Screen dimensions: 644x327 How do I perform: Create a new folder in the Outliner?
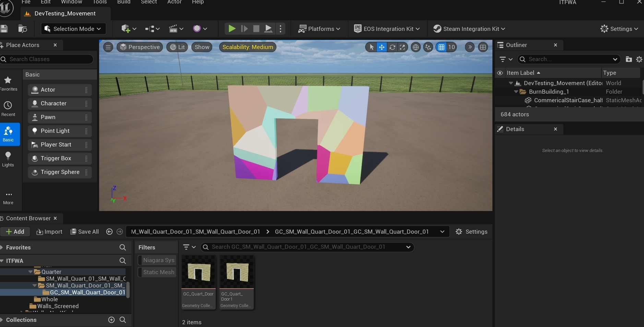click(x=629, y=59)
